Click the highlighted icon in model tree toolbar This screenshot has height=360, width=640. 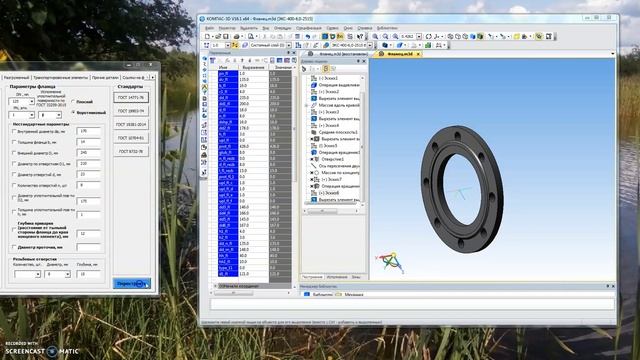(x=326, y=69)
